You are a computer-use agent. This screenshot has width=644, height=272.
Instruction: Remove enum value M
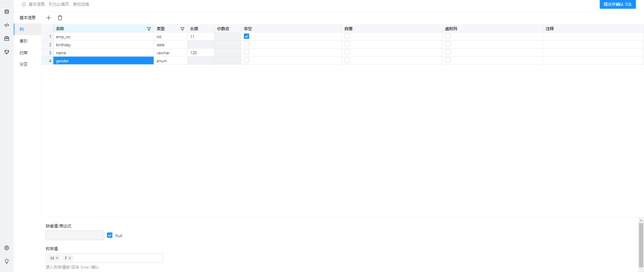[x=57, y=258]
